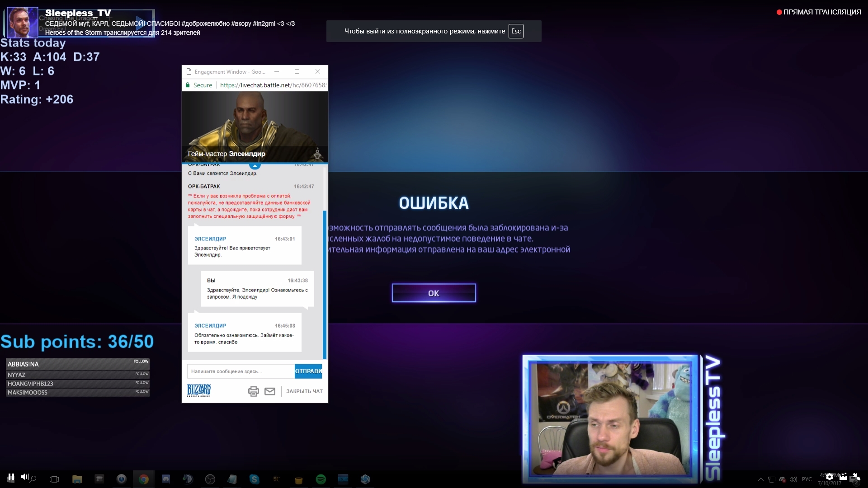Close the Engagement Window
The height and width of the screenshot is (488, 868).
click(318, 71)
